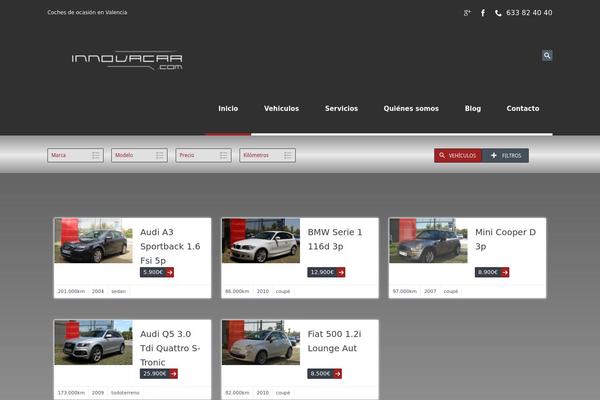Click the Fiat 500 photo
Screen dimensions: 600x400
click(261, 342)
